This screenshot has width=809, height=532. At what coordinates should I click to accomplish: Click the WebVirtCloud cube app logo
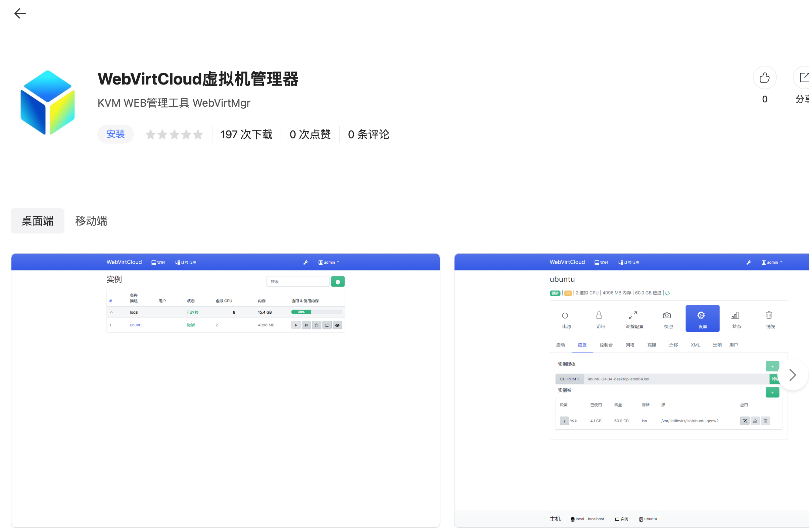point(48,102)
